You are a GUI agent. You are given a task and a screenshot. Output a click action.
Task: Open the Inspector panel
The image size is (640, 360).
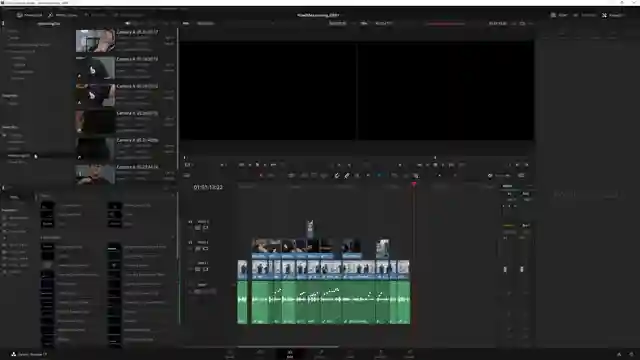[613, 15]
